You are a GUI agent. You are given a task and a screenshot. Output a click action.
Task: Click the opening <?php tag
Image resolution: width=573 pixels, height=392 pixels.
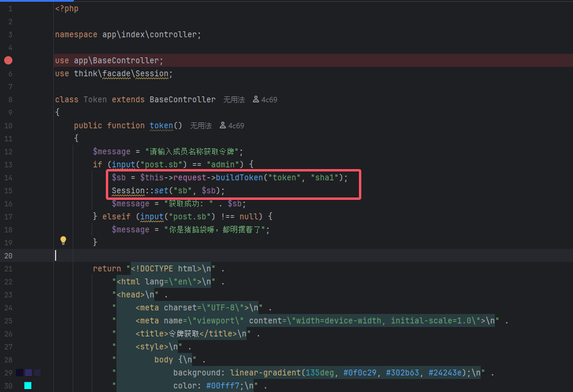tap(67, 9)
